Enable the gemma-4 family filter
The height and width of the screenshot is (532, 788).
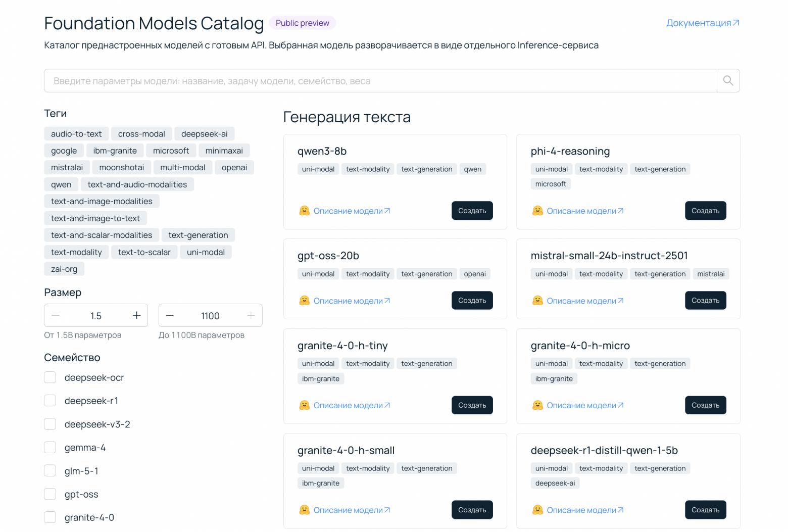(50, 447)
